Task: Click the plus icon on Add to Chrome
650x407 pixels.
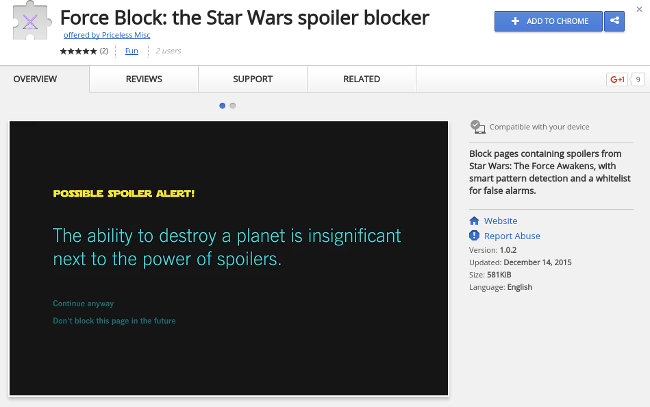Action: point(517,21)
